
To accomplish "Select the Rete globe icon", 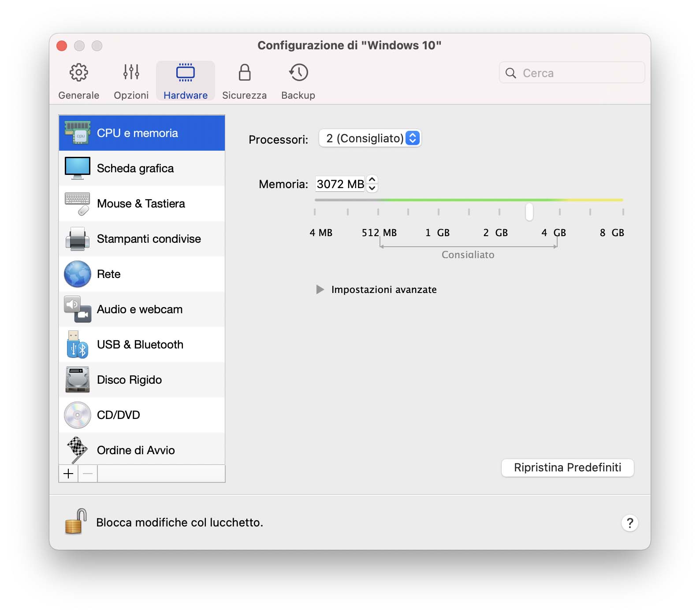I will [78, 274].
